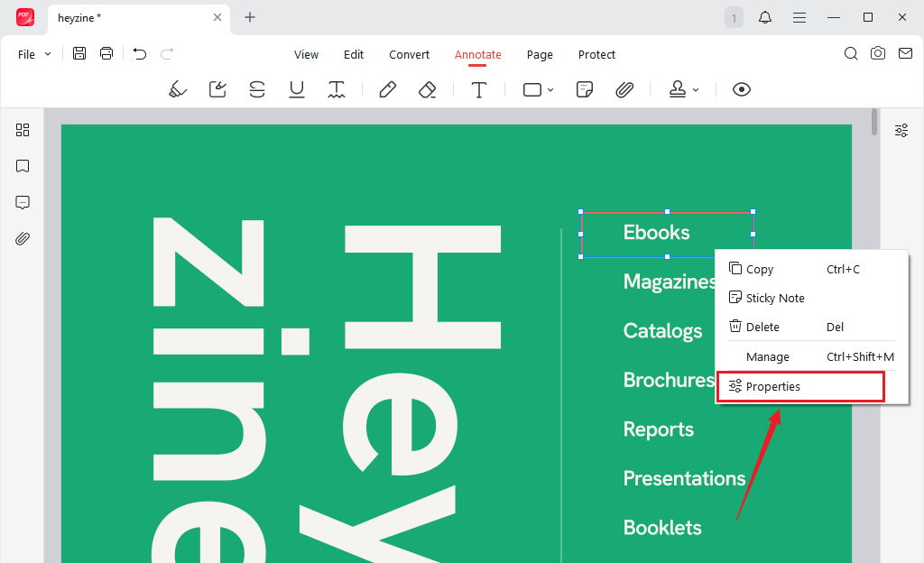Select the Sticky Note tool in toolbar
The width and height of the screenshot is (924, 563).
click(x=585, y=89)
